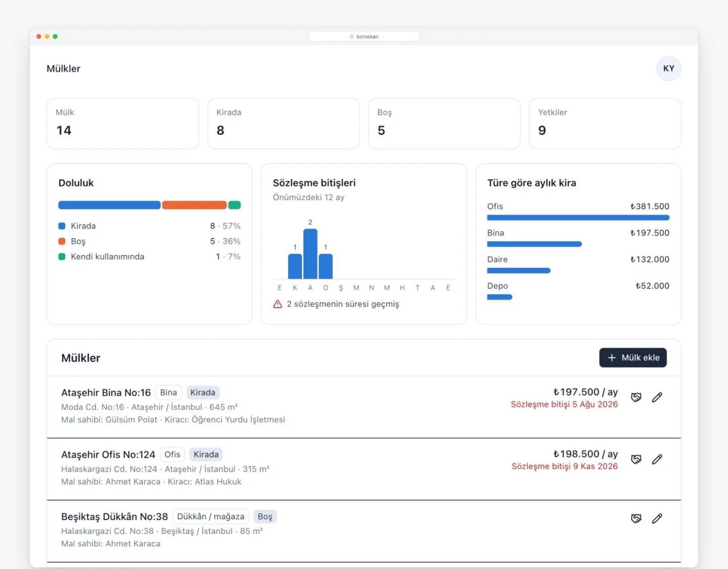This screenshot has width=728, height=569.
Task: Click the green Kendi kullanımında legend swatch
Action: pos(62,257)
